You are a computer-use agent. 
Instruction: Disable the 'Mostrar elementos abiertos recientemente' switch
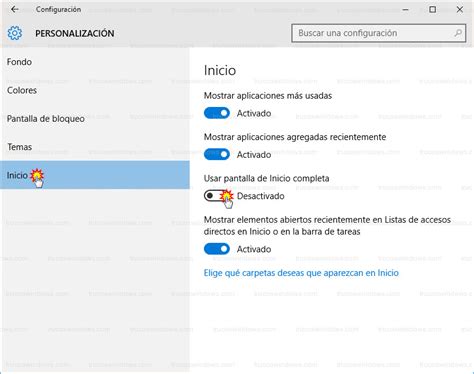[217, 249]
